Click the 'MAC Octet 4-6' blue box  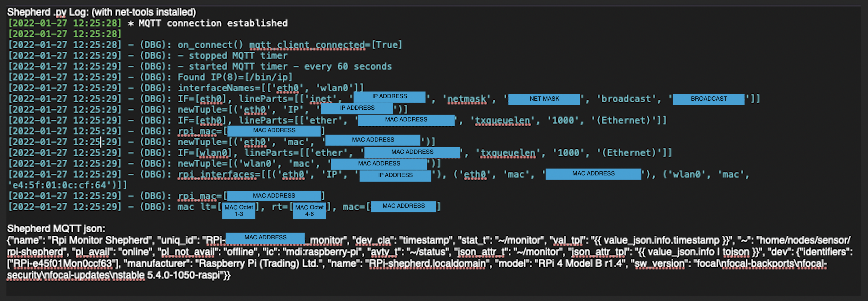click(309, 211)
